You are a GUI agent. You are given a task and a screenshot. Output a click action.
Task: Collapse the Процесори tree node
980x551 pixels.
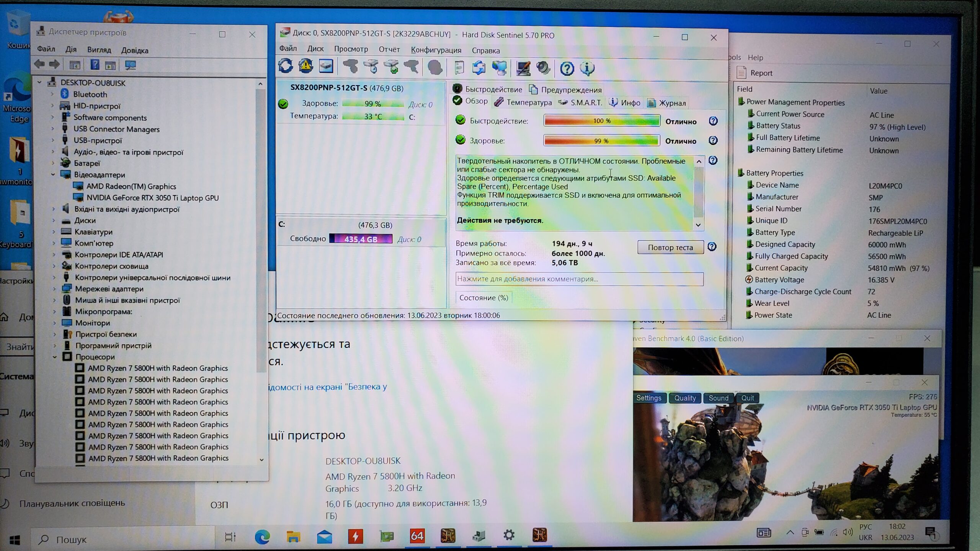point(55,357)
